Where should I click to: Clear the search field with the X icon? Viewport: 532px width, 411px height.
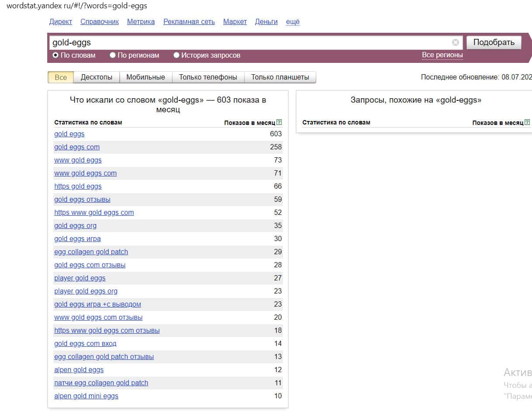(456, 42)
